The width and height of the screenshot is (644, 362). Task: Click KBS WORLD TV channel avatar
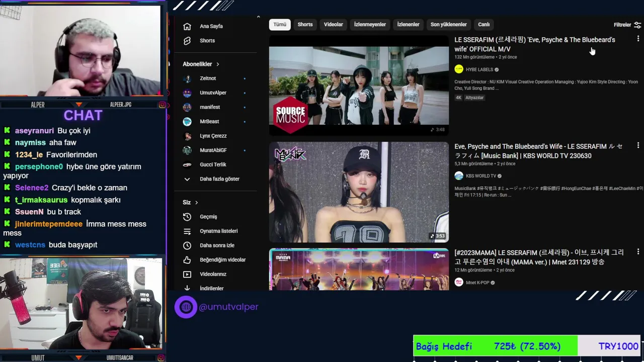tap(459, 176)
